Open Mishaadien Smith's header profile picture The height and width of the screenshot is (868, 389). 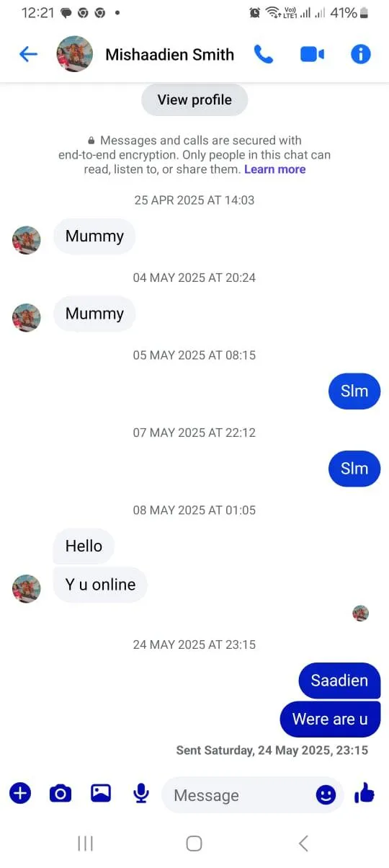[x=75, y=54]
